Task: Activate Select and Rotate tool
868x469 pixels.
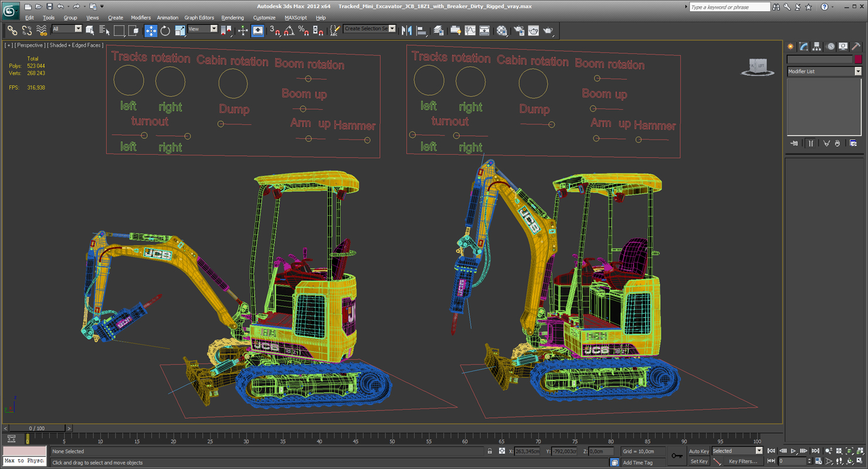Action: pos(165,30)
